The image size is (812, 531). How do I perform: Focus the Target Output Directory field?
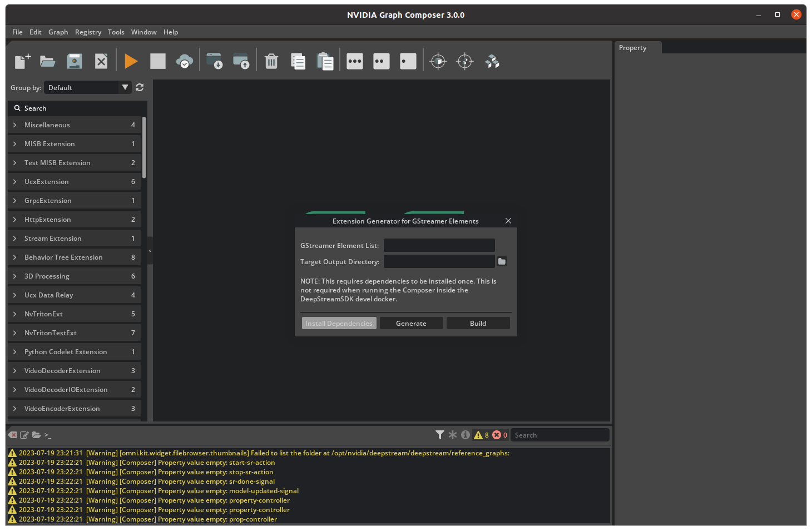439,261
